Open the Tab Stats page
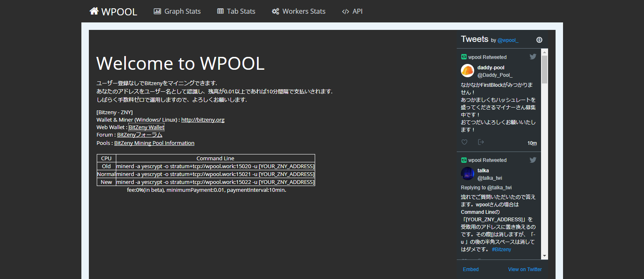The width and height of the screenshot is (644, 279). point(236,11)
